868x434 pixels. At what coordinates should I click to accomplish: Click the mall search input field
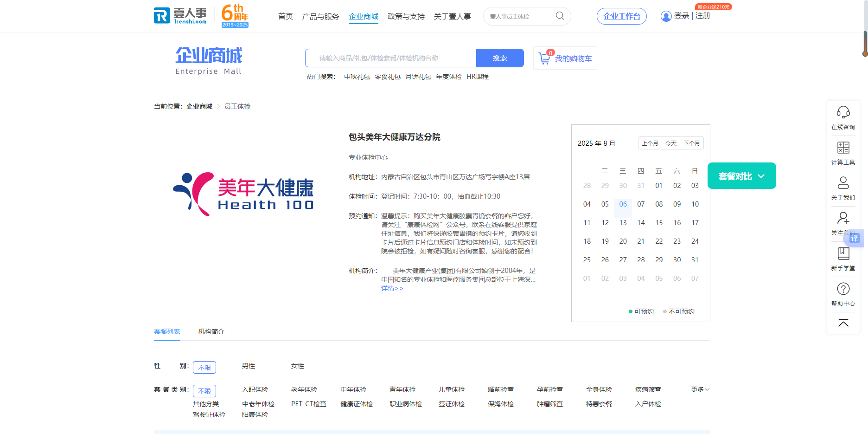coord(391,58)
